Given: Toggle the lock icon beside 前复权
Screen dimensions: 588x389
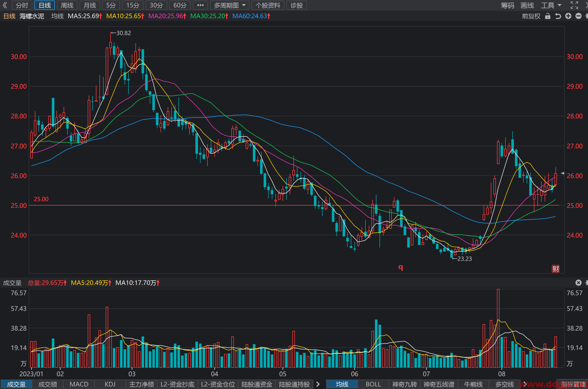Looking at the screenshot, I should point(547,16).
